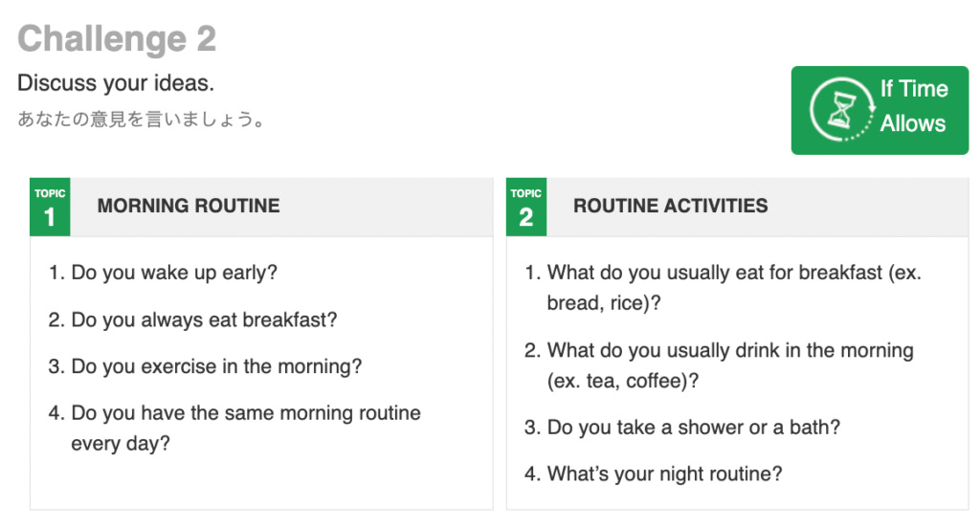This screenshot has height=528, width=980.
Task: Select the usually eat for breakfast question
Action: (x=724, y=287)
